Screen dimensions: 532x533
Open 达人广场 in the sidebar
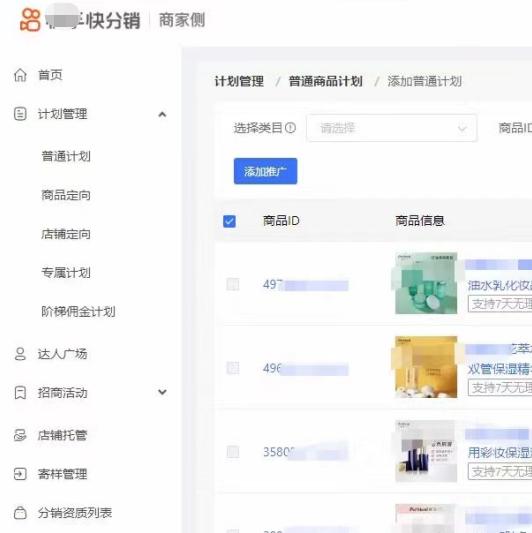[x=63, y=354]
